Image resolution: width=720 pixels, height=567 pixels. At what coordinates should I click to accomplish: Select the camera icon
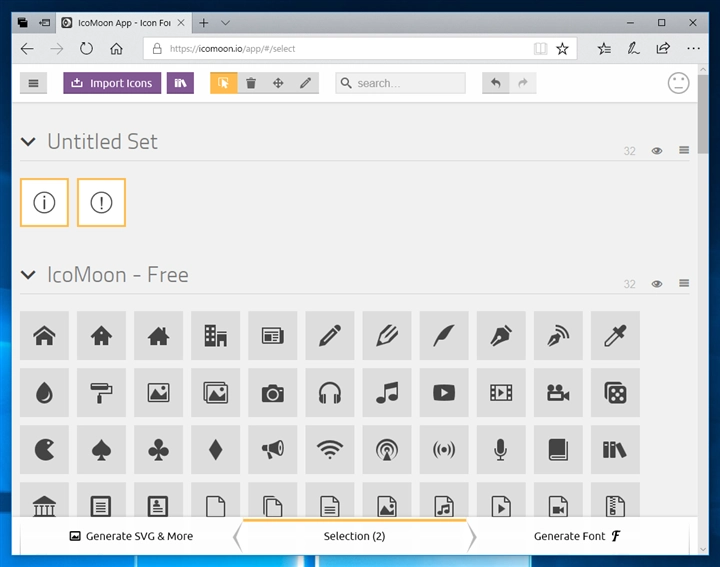coord(273,393)
